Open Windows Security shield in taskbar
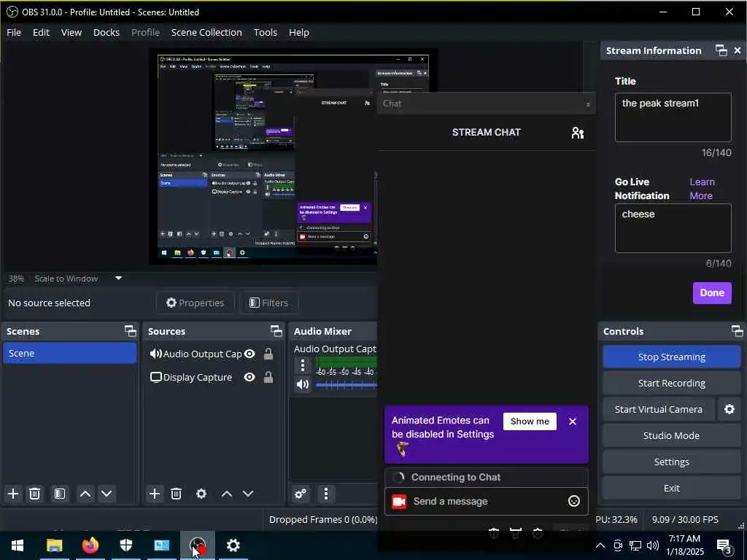 [x=125, y=545]
